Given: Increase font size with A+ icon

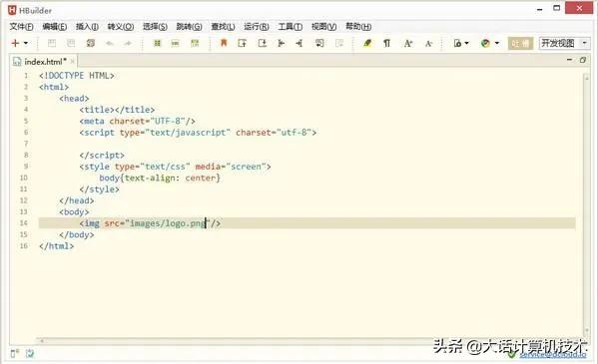Looking at the screenshot, I should point(408,43).
